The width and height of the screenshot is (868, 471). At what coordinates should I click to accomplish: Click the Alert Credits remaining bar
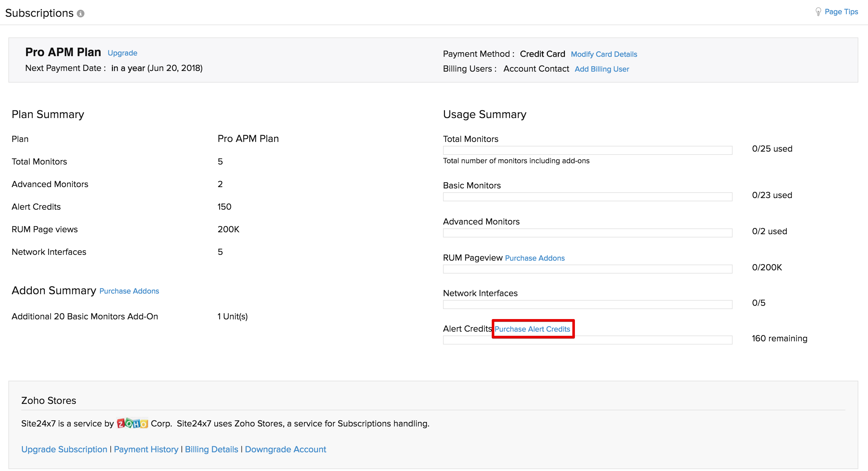(x=587, y=340)
